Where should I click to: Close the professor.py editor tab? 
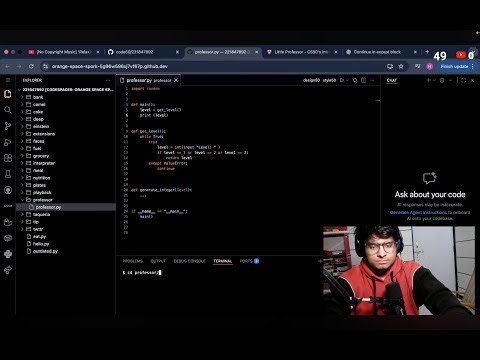click(176, 80)
